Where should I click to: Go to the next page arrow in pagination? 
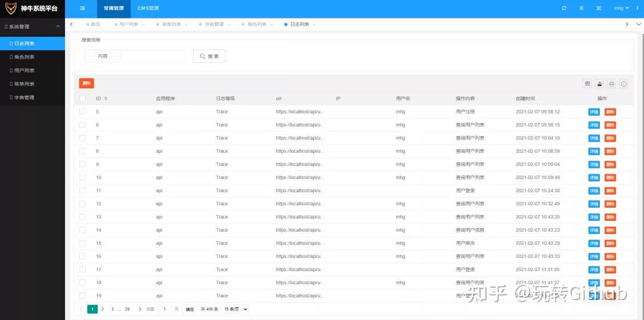140,309
